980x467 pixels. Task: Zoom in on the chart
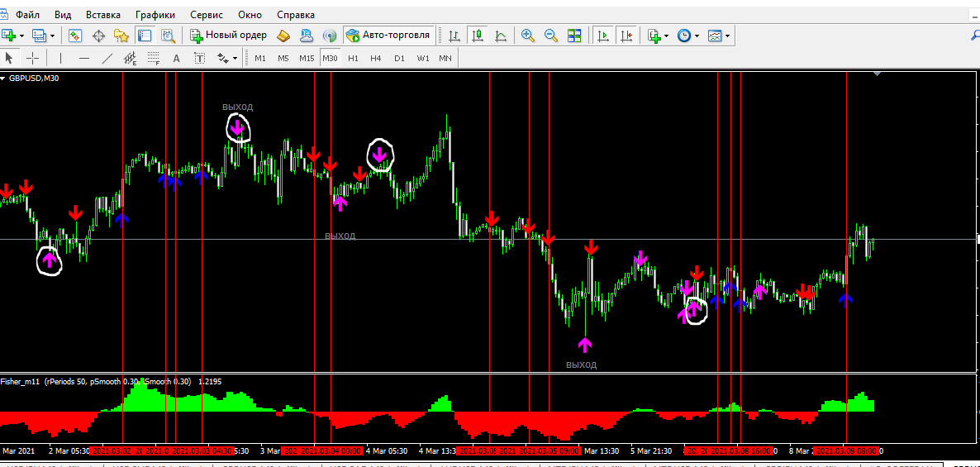(527, 36)
